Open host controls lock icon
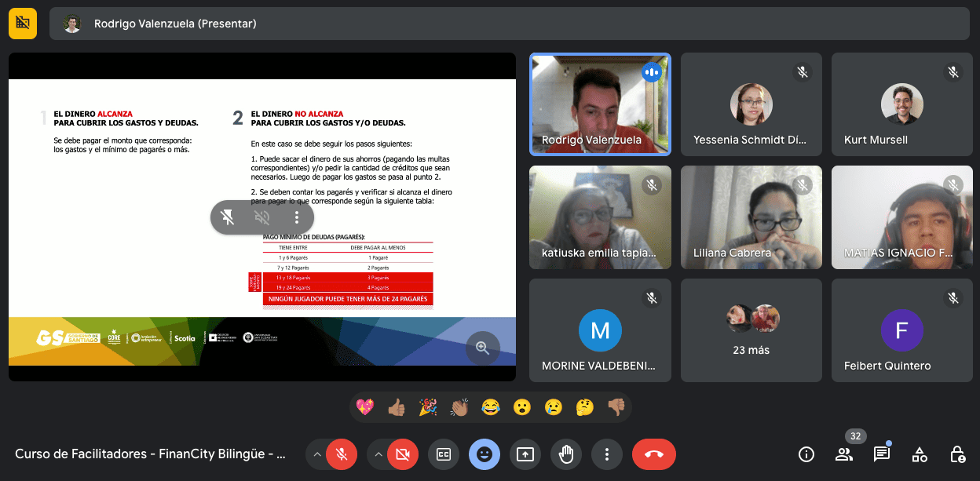Viewport: 980px width, 481px height. (x=957, y=454)
